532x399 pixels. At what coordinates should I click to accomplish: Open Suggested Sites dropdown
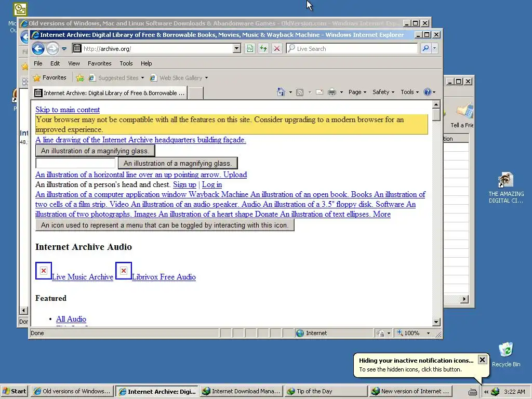(x=116, y=78)
